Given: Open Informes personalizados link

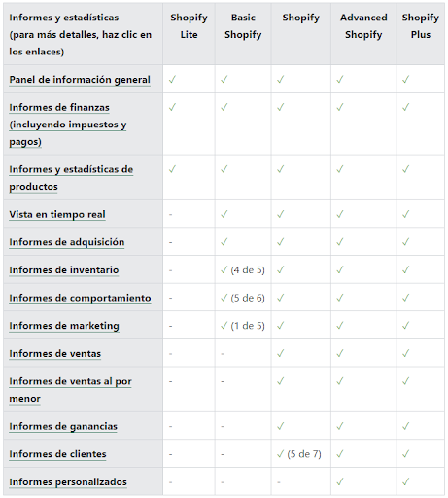Looking at the screenshot, I should [68, 482].
